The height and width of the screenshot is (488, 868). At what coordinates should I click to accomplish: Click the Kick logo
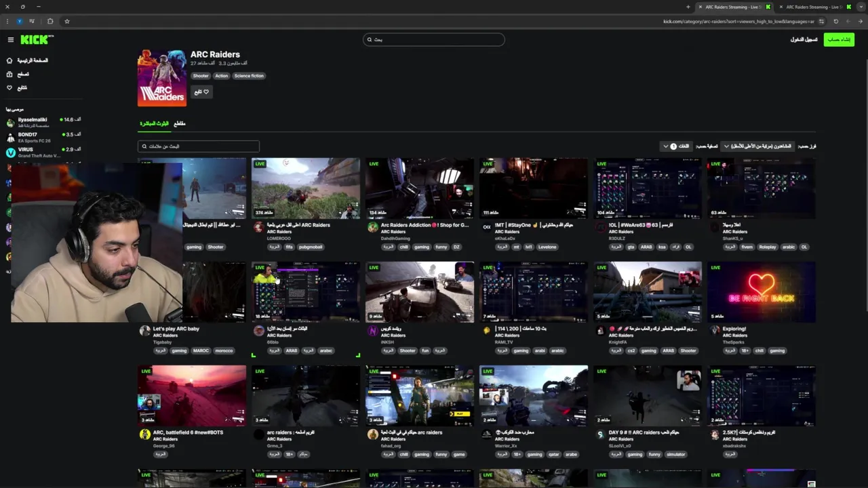click(x=37, y=40)
